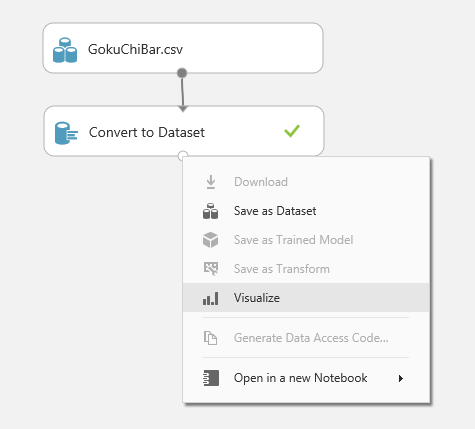Image resolution: width=475 pixels, height=429 pixels.
Task: Select the Convert to Dataset module label
Action: (x=147, y=132)
